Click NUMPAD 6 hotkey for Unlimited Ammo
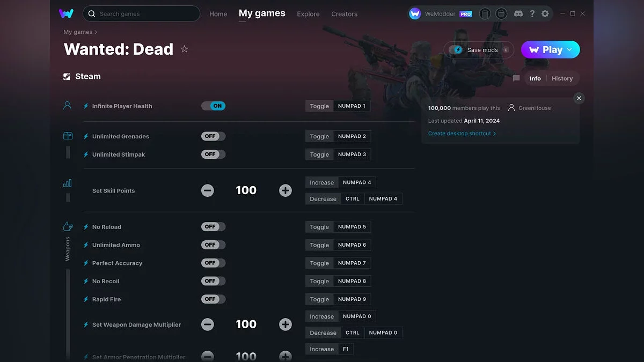This screenshot has height=362, width=644. [x=352, y=245]
